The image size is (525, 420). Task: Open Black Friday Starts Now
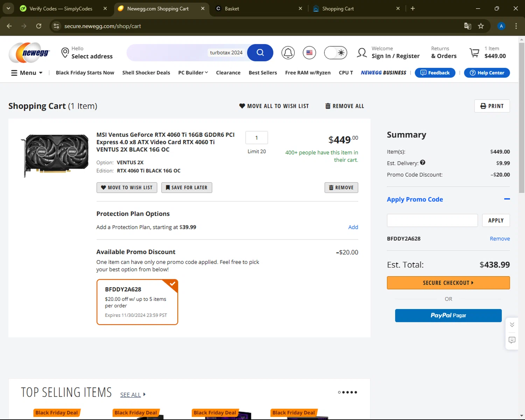[x=85, y=73]
